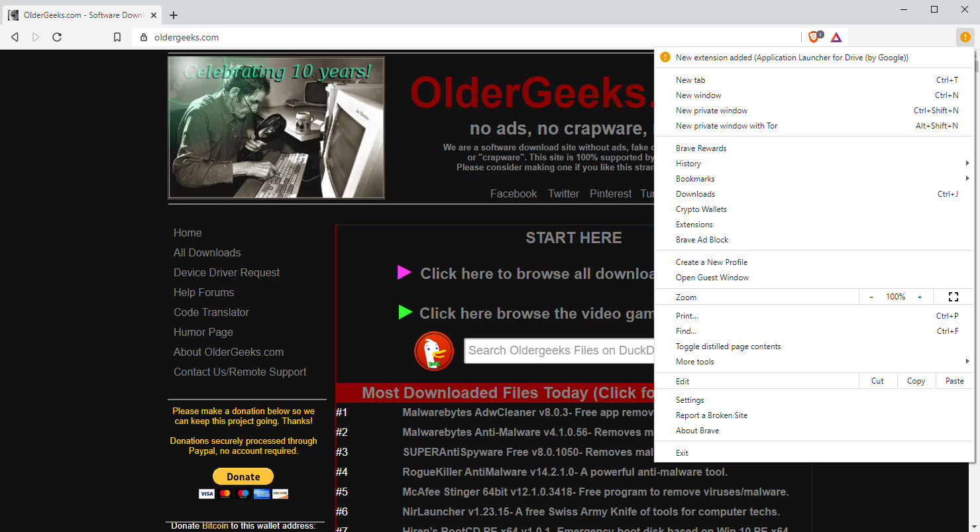Screen dimensions: 980x532
Task: Toggle distilled page contents
Action: point(814,346)
